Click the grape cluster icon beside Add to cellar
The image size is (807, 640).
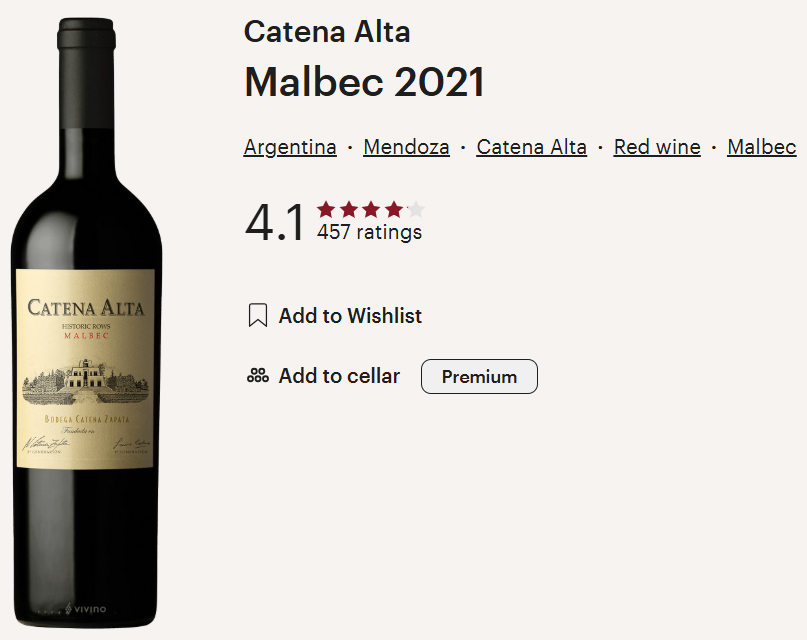tap(258, 376)
